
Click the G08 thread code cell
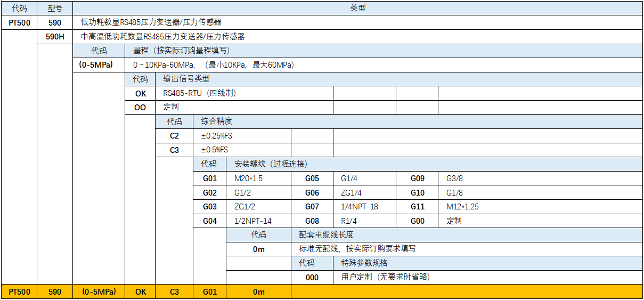point(312,221)
